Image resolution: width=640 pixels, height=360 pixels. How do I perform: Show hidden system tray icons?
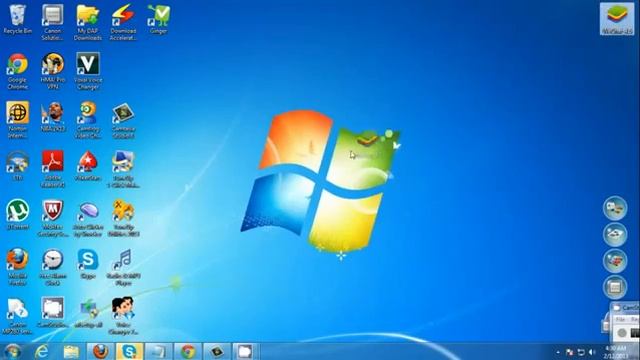pyautogui.click(x=558, y=352)
